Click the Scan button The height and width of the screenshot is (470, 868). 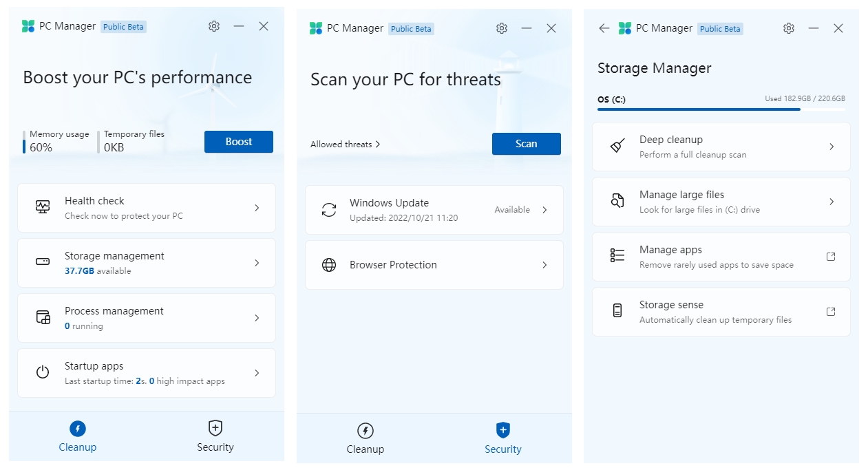click(527, 144)
